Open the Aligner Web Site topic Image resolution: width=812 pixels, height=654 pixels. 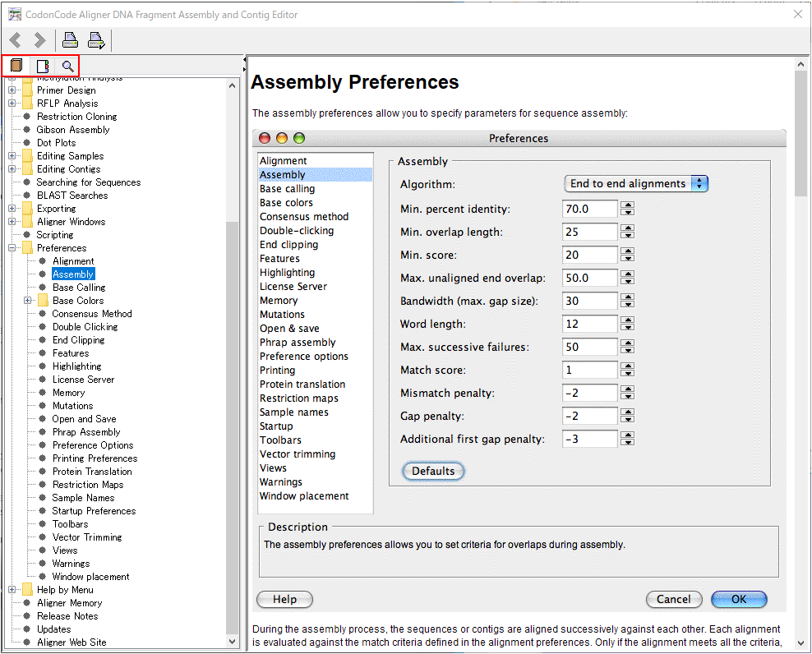(x=72, y=642)
